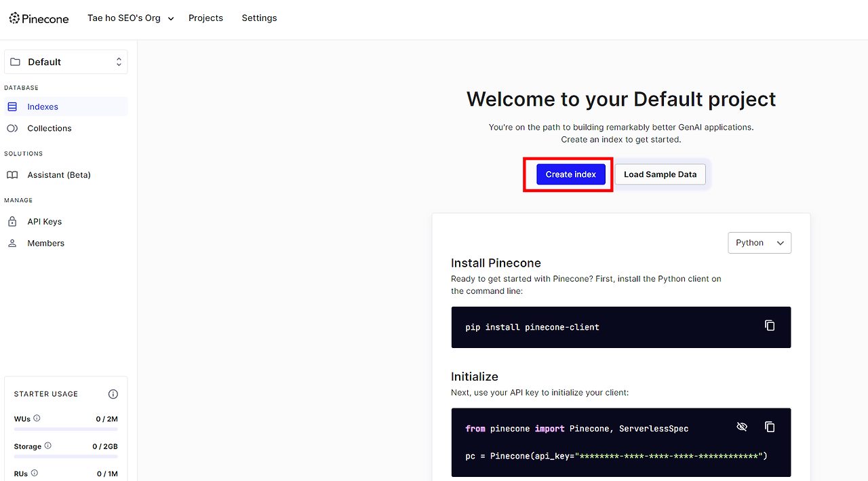868x481 pixels.
Task: Click the Indexes database icon
Action: pos(12,107)
